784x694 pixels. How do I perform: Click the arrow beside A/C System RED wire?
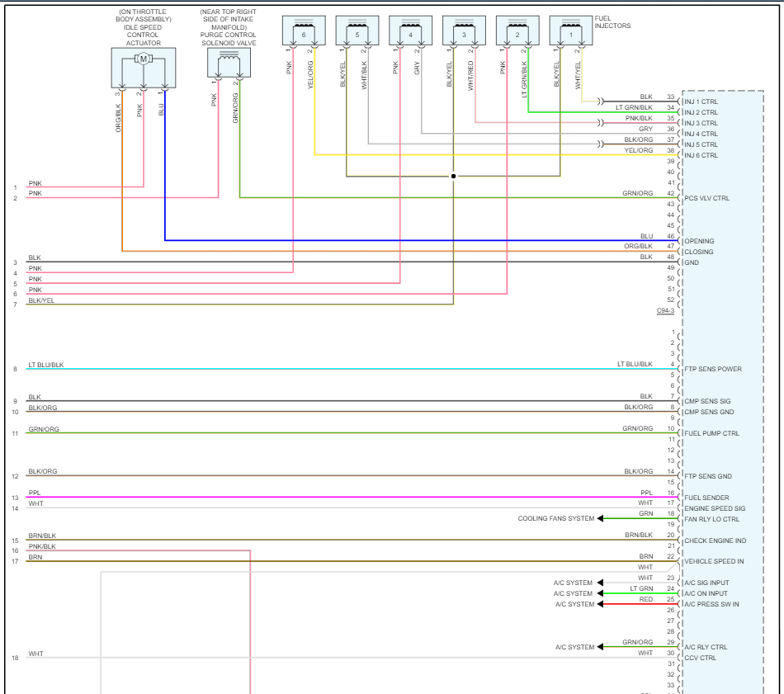pos(600,604)
